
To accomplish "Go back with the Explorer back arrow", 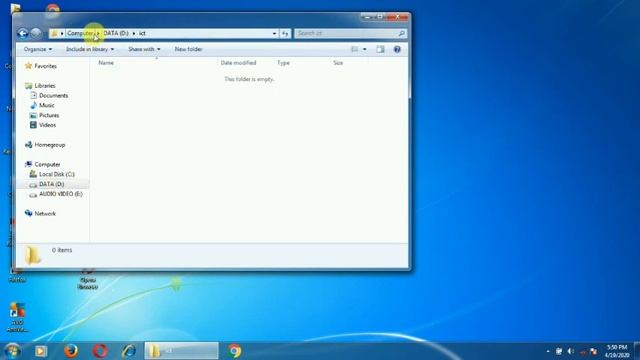I will [x=23, y=33].
